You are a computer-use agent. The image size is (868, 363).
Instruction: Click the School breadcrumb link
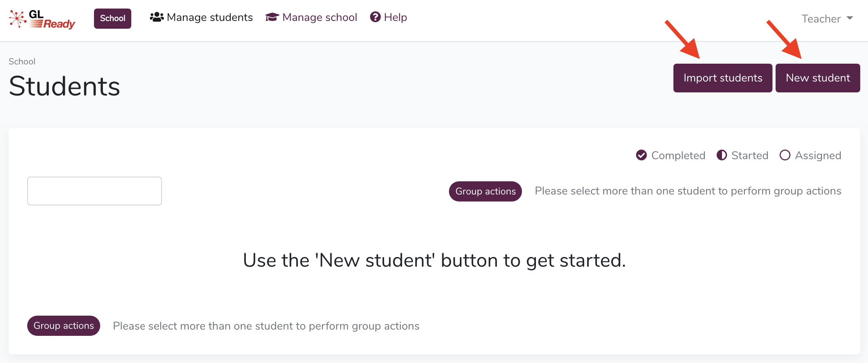tap(22, 61)
